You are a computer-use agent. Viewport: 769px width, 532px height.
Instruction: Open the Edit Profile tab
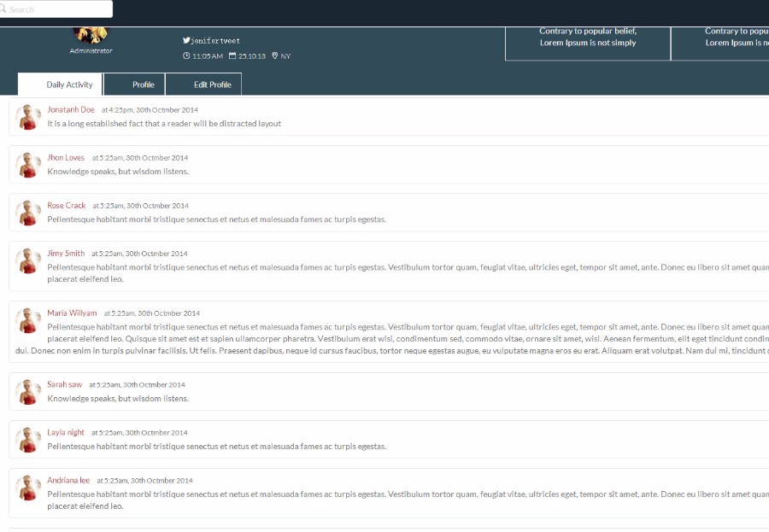click(203, 85)
